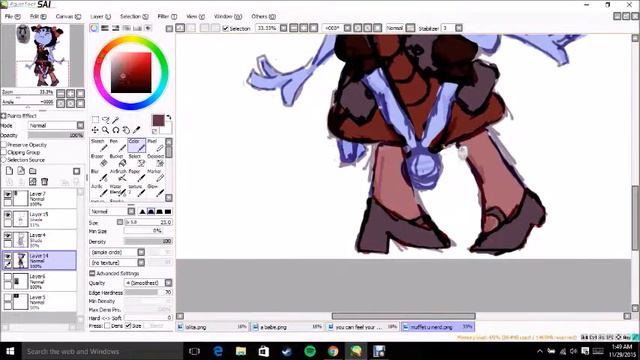This screenshot has height=360, width=640.
Task: Hide Layer 14 with its eye toggle
Action: click(x=8, y=256)
